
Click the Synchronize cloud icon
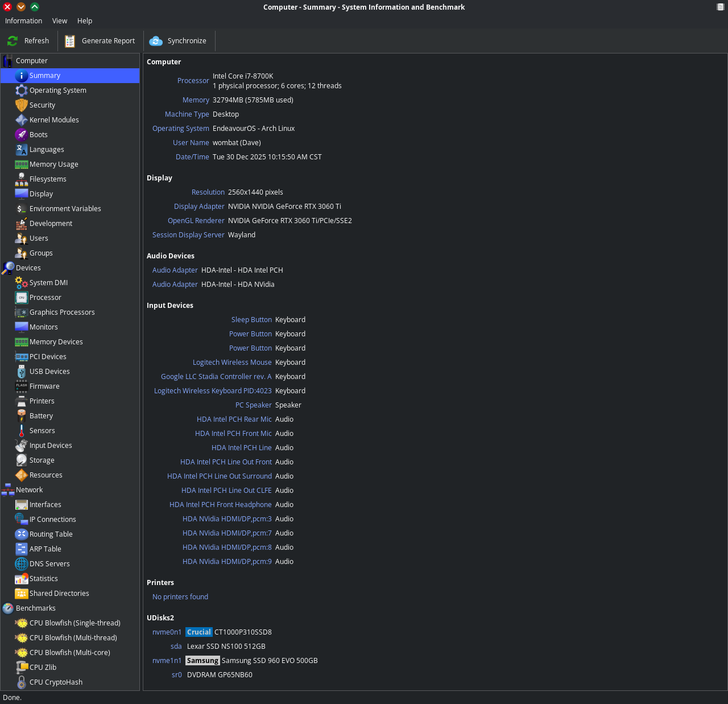[156, 41]
